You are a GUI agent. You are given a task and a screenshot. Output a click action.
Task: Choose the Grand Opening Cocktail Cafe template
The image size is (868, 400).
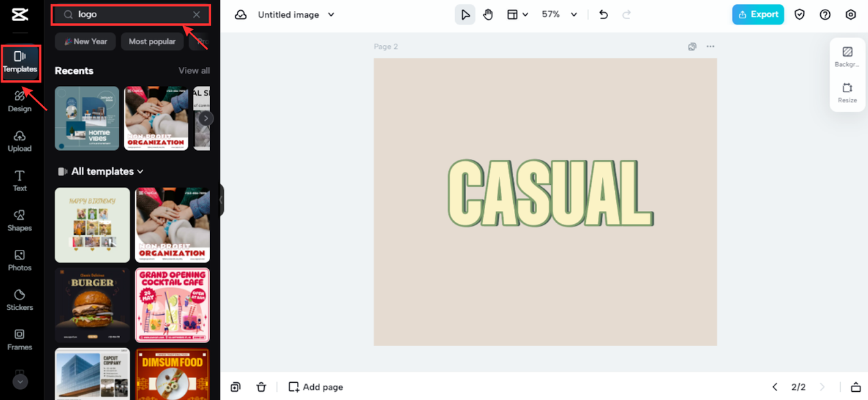[x=172, y=305]
